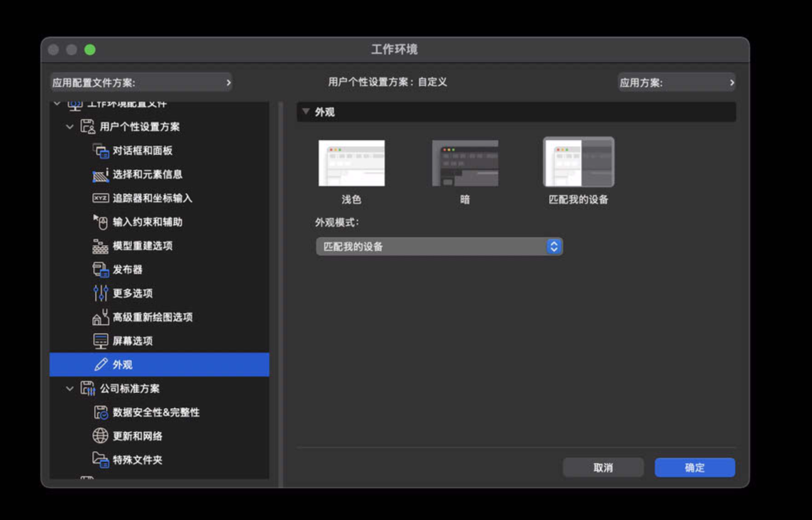Click the globe icon beside 更新和网络
The width and height of the screenshot is (812, 520).
click(x=101, y=436)
